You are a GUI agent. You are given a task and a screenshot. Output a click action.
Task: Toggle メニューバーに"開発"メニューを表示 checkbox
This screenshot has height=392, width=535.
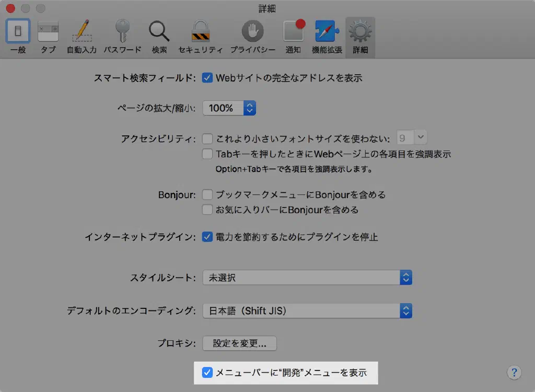coord(207,373)
